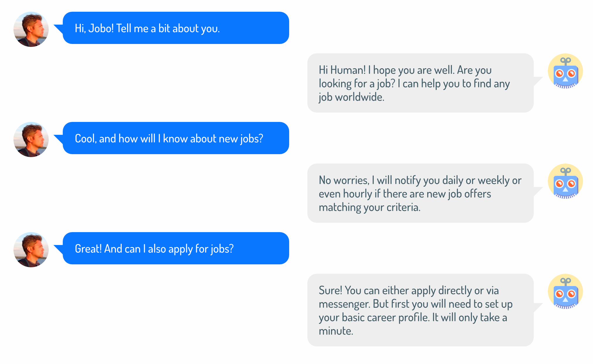This screenshot has width=593, height=364.
Task: Click the text "job worldwide." in first bot reply
Action: pyautogui.click(x=351, y=97)
